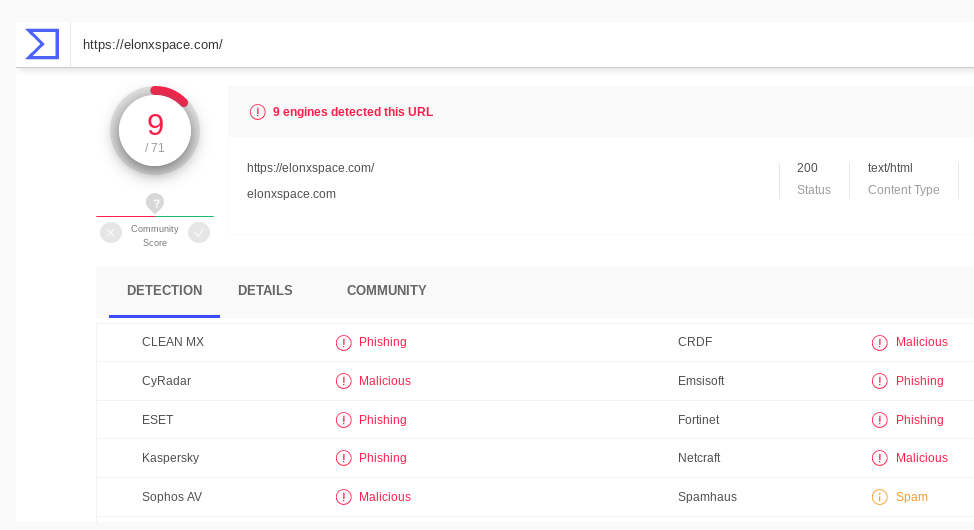Click the Phishing verdict for Fortinet

pyautogui.click(x=919, y=420)
